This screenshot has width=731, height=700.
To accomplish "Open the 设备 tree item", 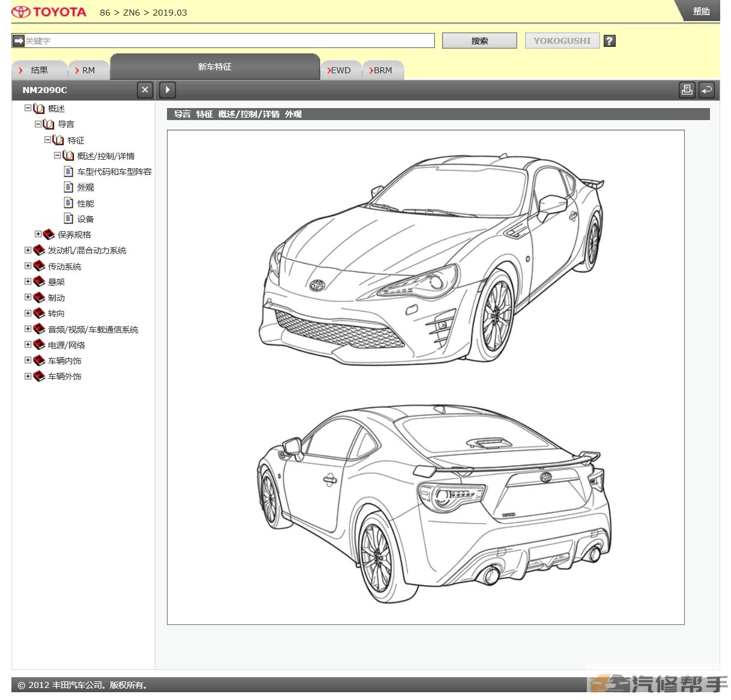I will 85,219.
